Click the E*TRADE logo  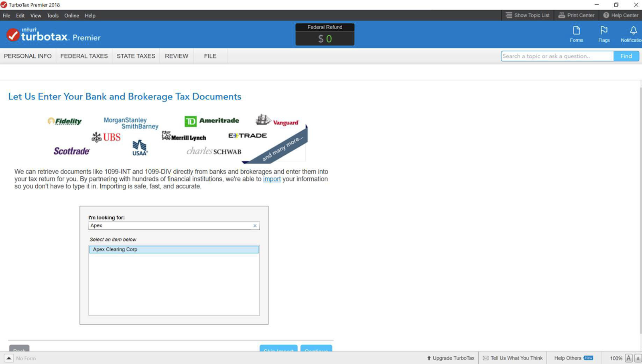(247, 135)
